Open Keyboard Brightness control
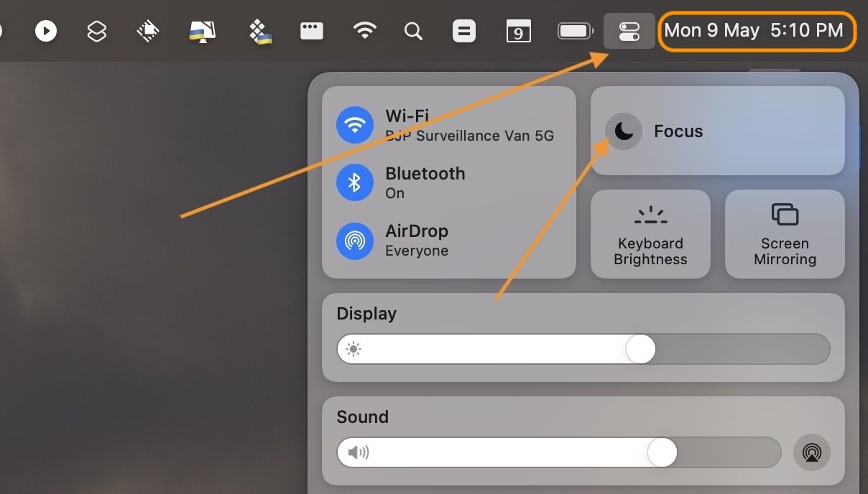This screenshot has width=868, height=494. [x=650, y=234]
